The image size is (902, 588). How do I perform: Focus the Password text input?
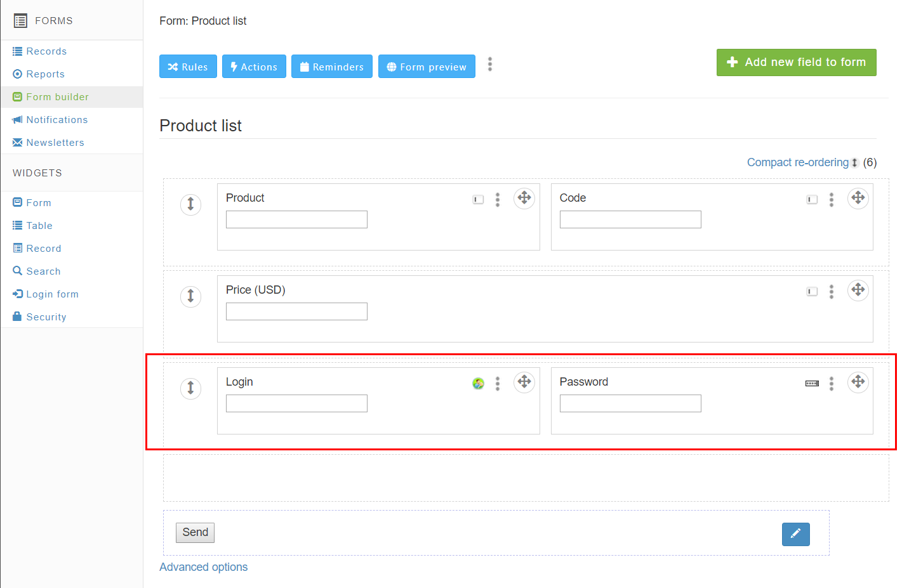(x=630, y=403)
